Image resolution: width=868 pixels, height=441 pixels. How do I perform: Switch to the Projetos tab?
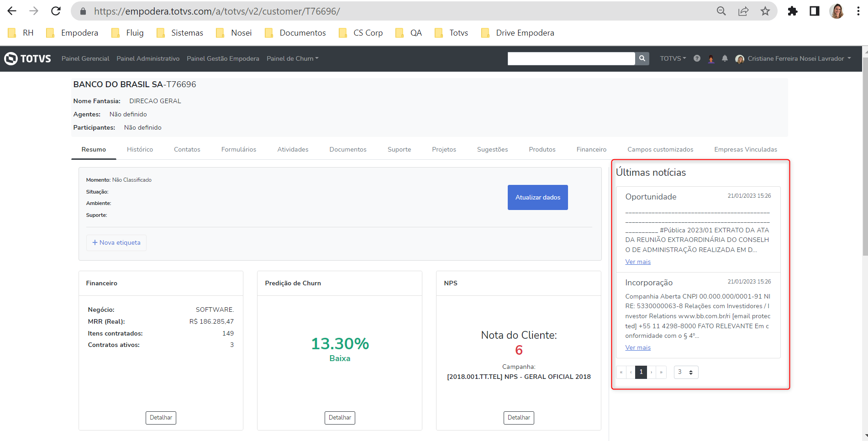click(444, 149)
